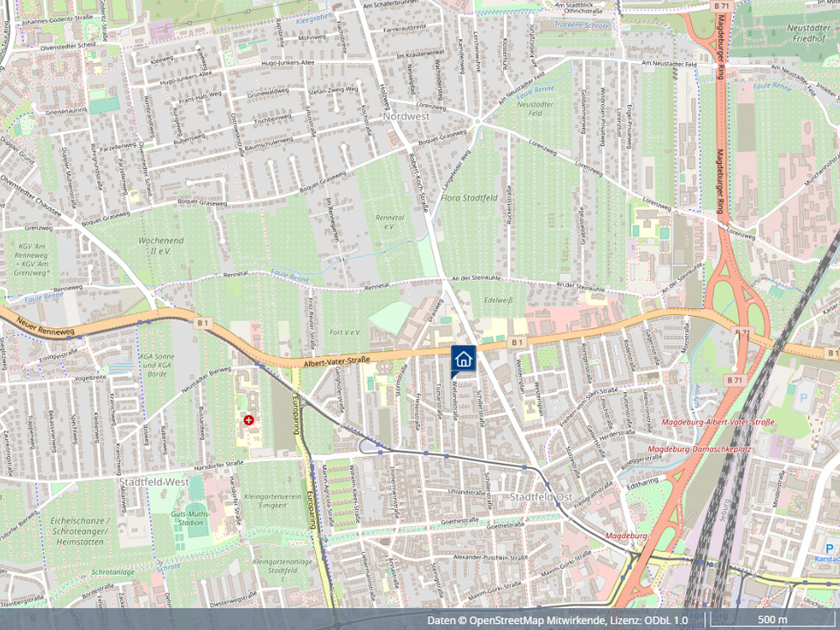Click the gray parking icon east of the railway
Screen dimensions: 840x630
(x=804, y=398)
